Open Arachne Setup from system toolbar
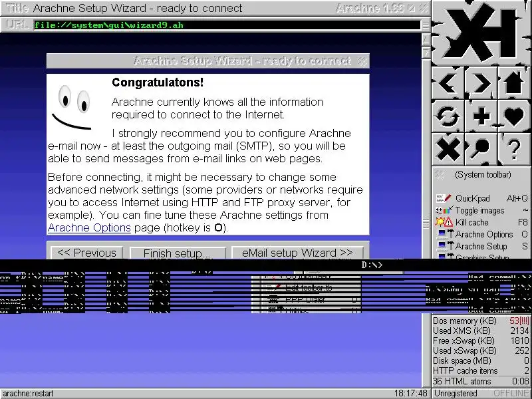 coord(482,246)
